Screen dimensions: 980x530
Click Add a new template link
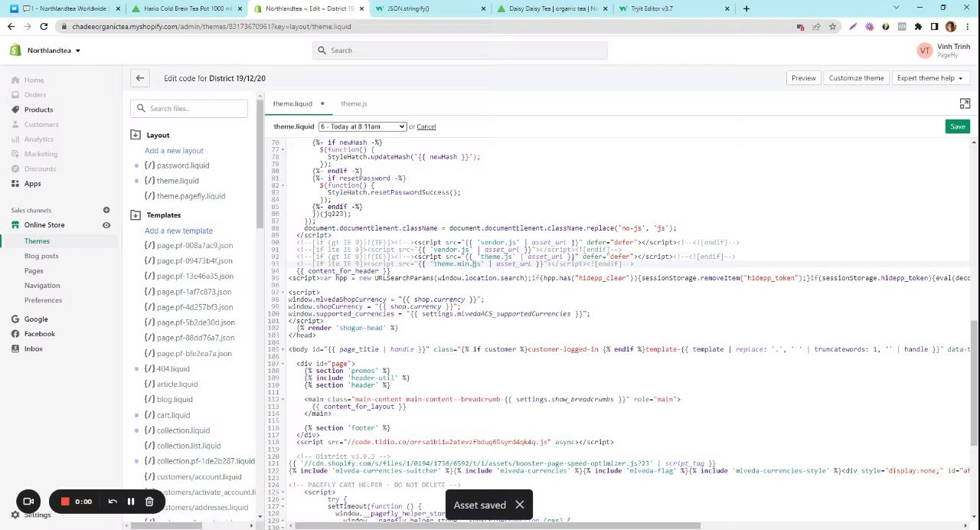click(178, 231)
